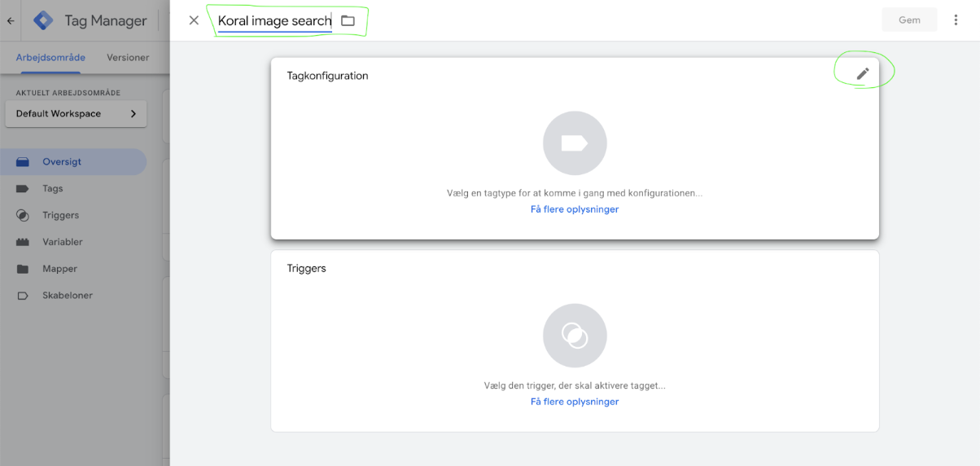Click the grey tag placeholder icon in Tagkonfiguration

(x=575, y=143)
